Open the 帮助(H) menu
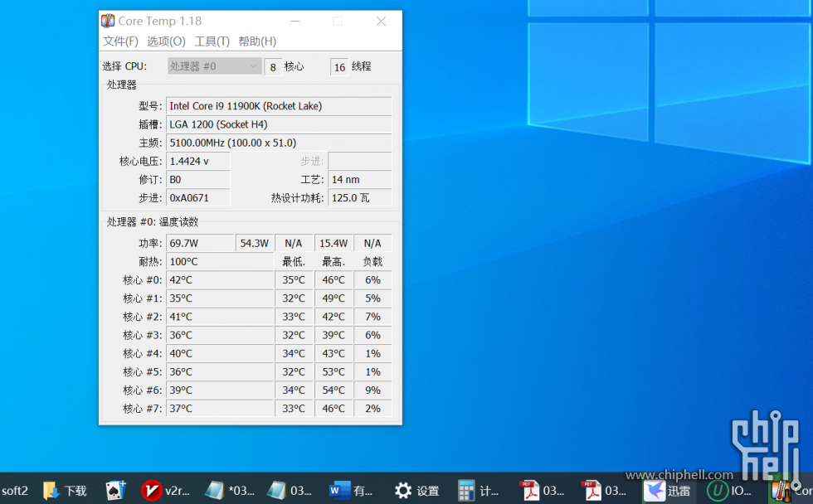Image resolution: width=813 pixels, height=504 pixels. click(x=257, y=41)
